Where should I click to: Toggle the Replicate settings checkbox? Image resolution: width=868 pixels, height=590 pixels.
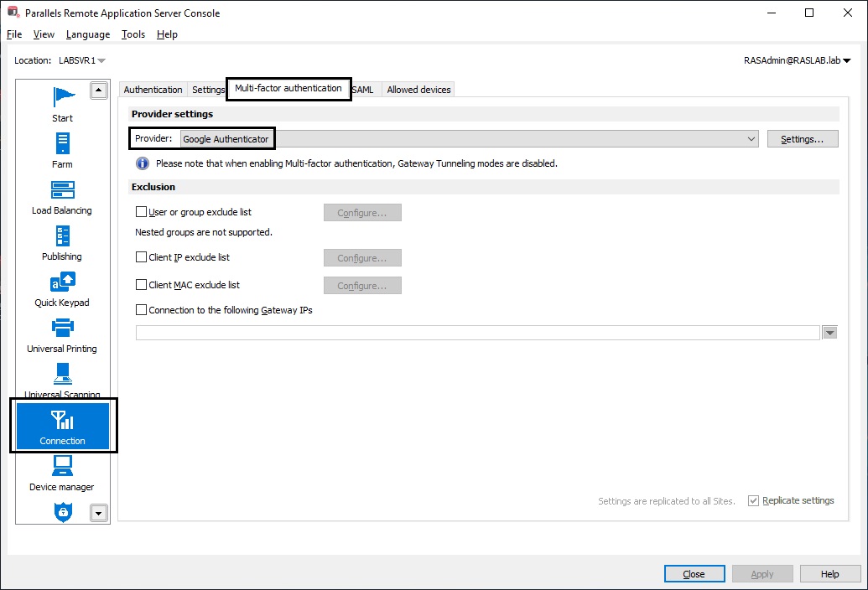753,501
